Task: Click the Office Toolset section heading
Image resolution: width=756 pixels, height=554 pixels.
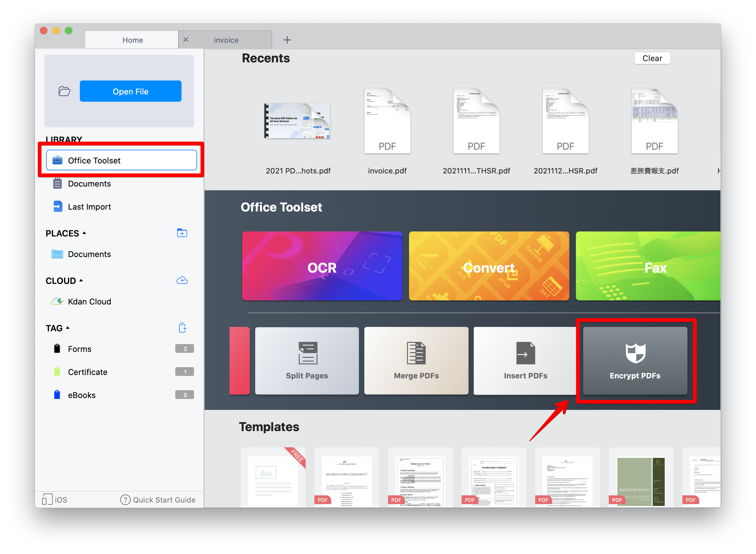Action: click(281, 207)
